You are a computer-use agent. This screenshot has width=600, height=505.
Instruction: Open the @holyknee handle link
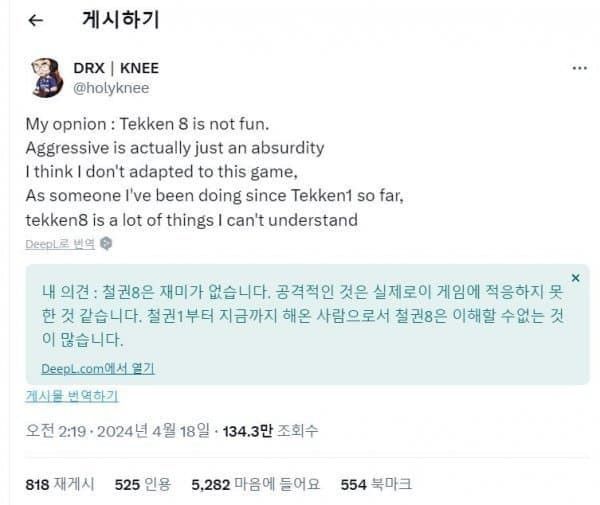113,86
